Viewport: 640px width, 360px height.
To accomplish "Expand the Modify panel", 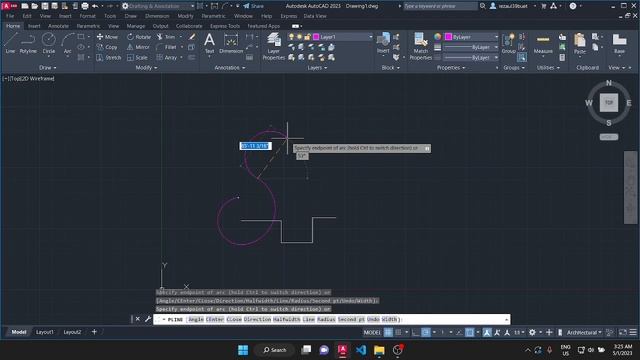I will coord(146,68).
